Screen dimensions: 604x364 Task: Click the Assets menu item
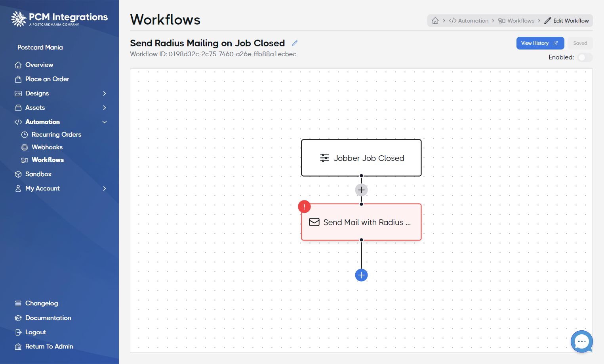coord(35,108)
